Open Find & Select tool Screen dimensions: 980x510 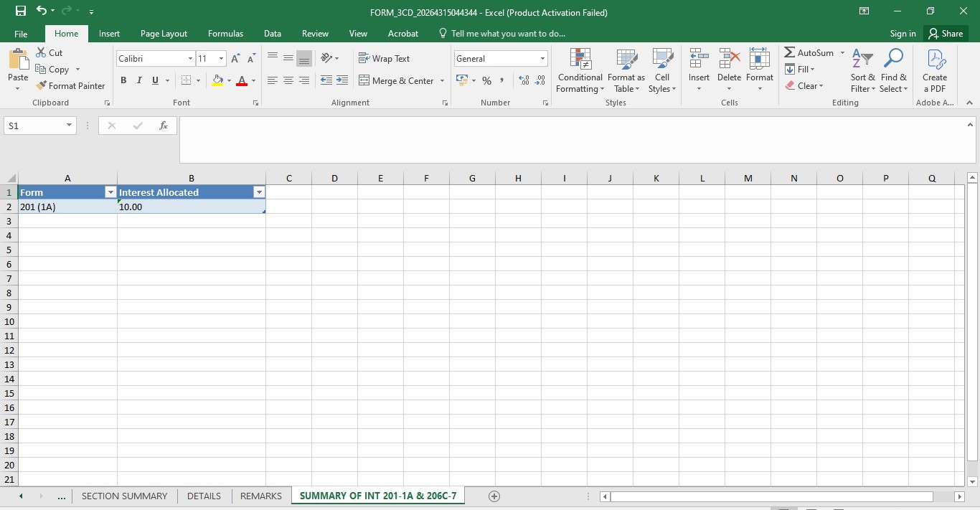[x=894, y=70]
